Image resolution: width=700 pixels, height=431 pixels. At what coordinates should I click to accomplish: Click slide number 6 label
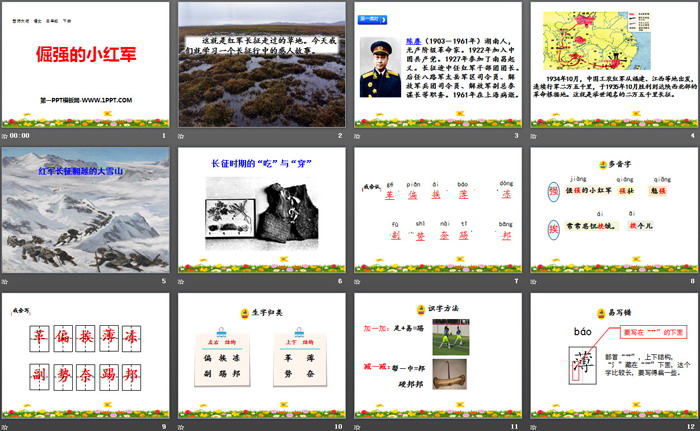[x=340, y=281]
